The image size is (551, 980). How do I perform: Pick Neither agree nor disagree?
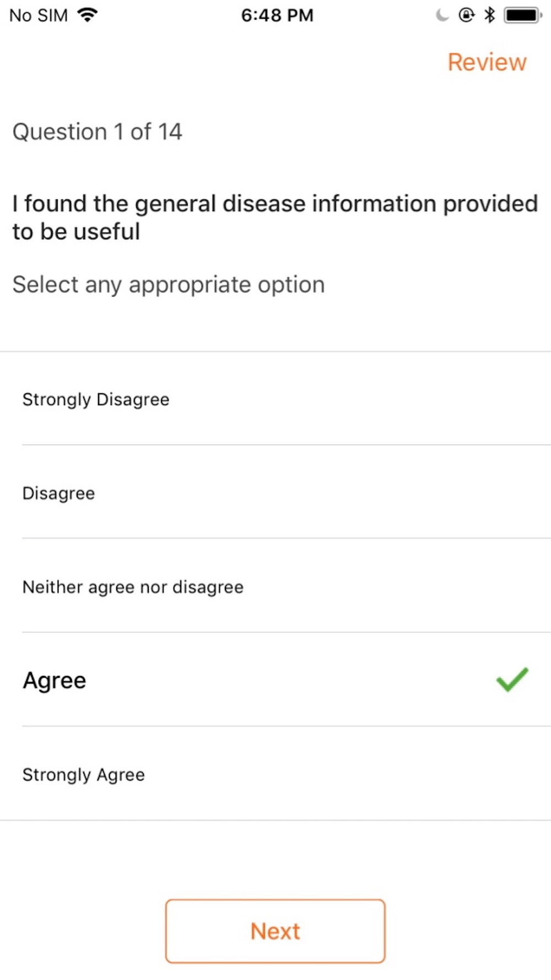click(275, 586)
